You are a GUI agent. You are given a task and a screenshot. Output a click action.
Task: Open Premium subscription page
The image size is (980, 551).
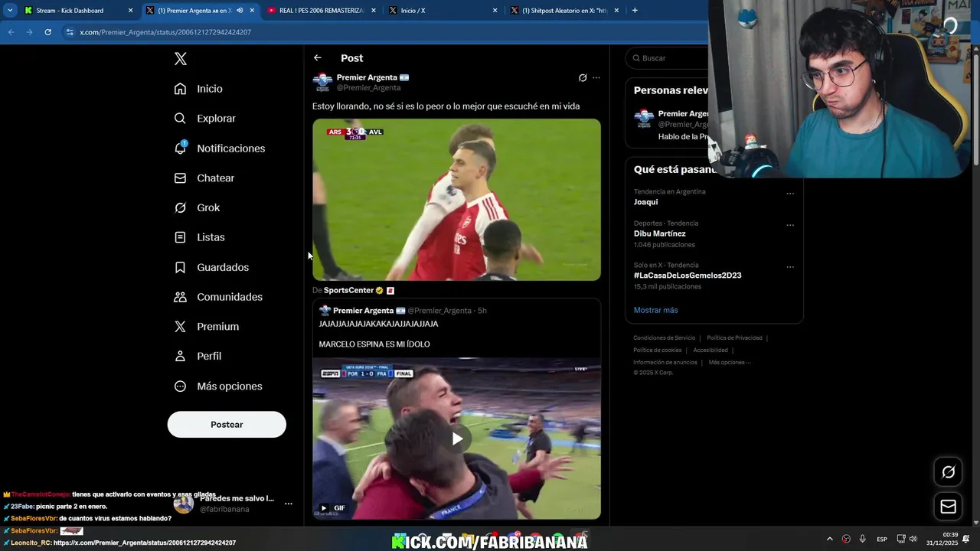tap(206, 326)
